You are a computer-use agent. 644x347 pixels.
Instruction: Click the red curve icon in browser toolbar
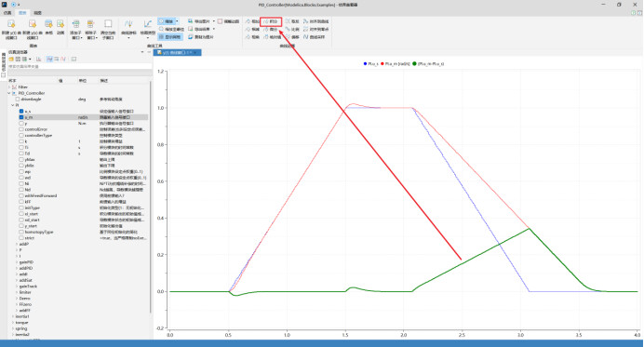pos(63,60)
